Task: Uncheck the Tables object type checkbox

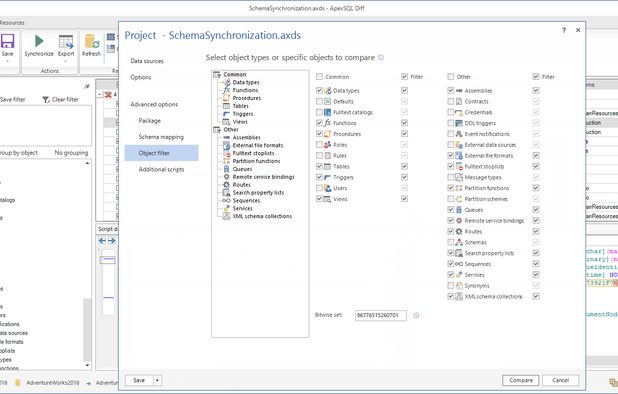Action: coord(319,166)
